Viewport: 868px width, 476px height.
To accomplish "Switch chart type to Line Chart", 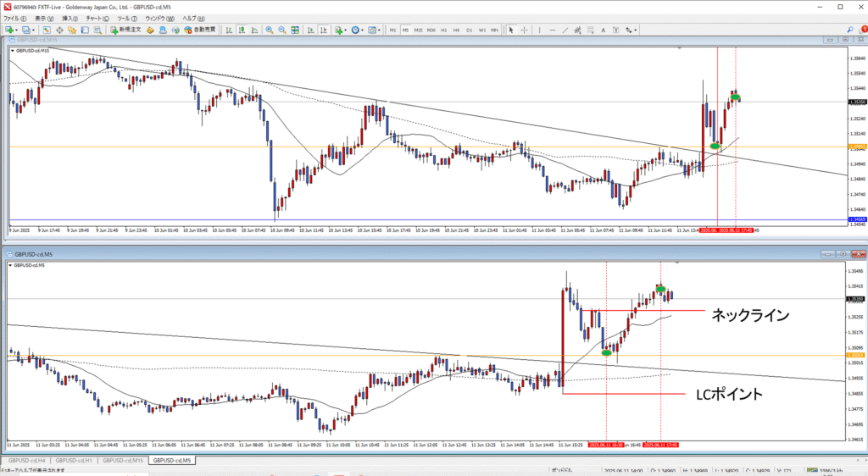I will (254, 30).
